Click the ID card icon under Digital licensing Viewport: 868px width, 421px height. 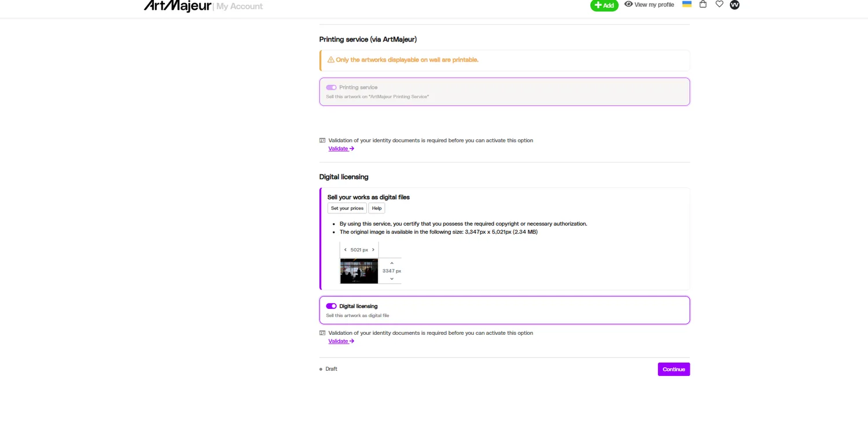(322, 333)
